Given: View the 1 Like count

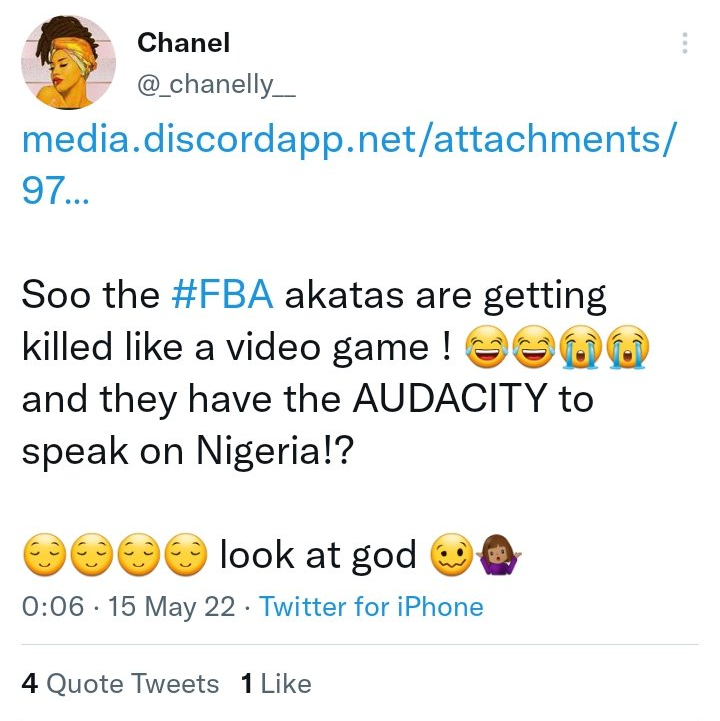Looking at the screenshot, I should [x=276, y=684].
